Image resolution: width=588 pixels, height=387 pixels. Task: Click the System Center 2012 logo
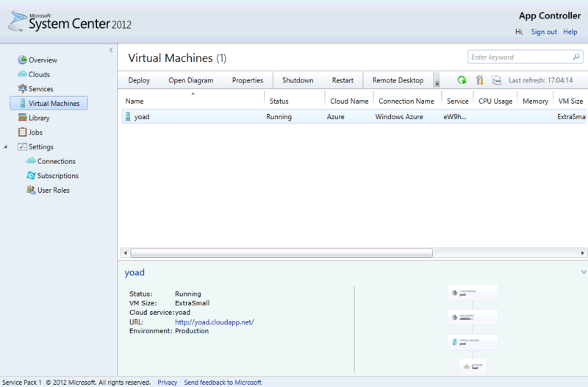tap(70, 21)
